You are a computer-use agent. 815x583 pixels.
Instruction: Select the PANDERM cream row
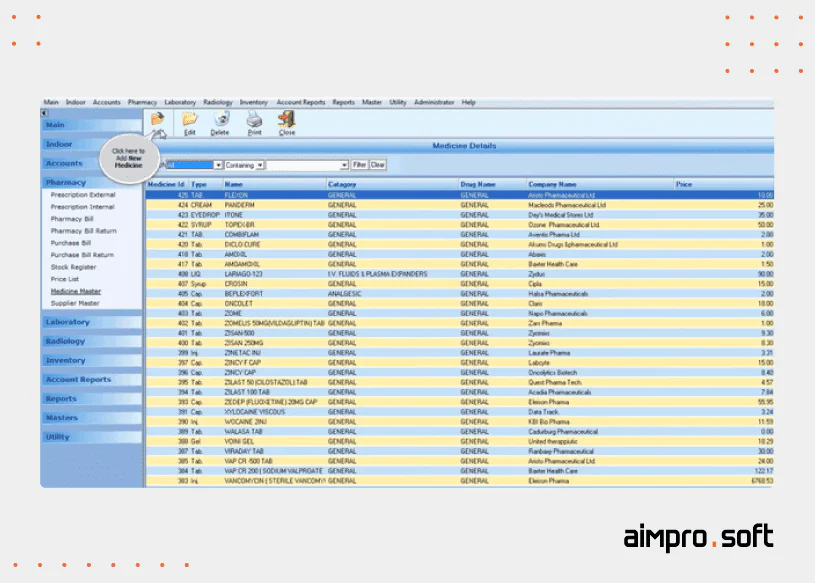(459, 205)
